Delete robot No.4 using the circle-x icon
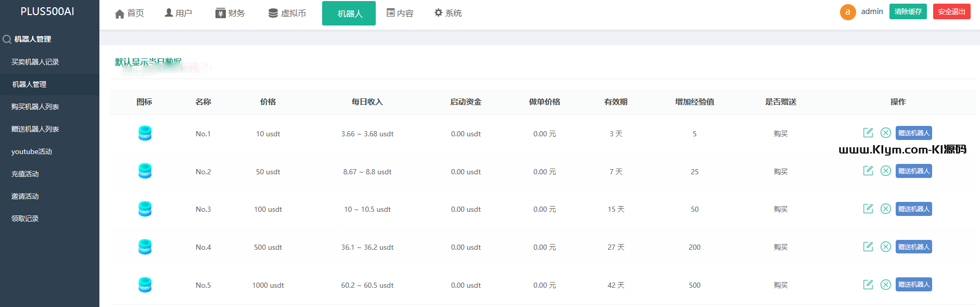Viewport: 980px width, 307px height. pos(885,247)
